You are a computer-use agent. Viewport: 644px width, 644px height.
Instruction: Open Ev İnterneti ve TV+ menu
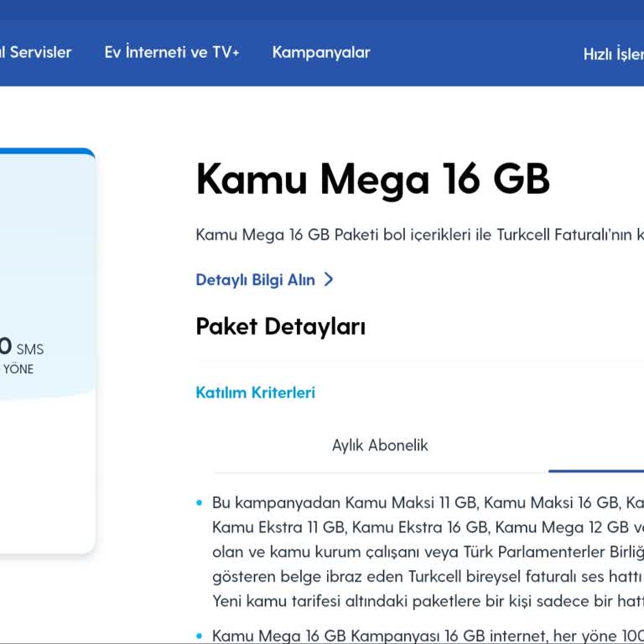click(x=172, y=52)
